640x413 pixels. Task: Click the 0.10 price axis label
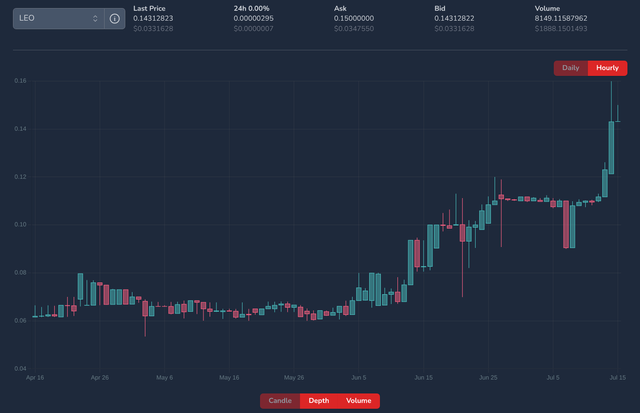(20, 224)
